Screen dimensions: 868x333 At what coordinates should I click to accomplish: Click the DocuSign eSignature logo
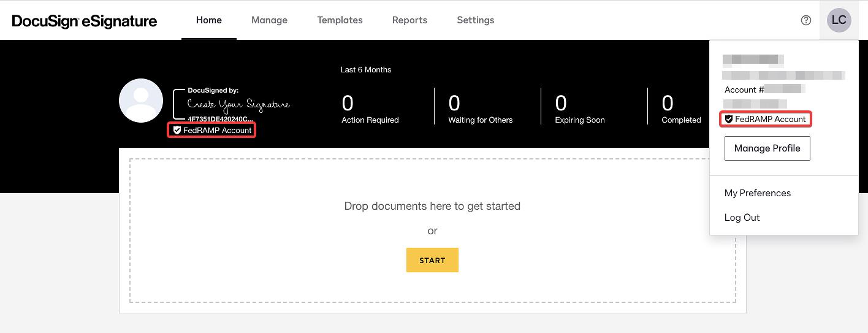[85, 21]
